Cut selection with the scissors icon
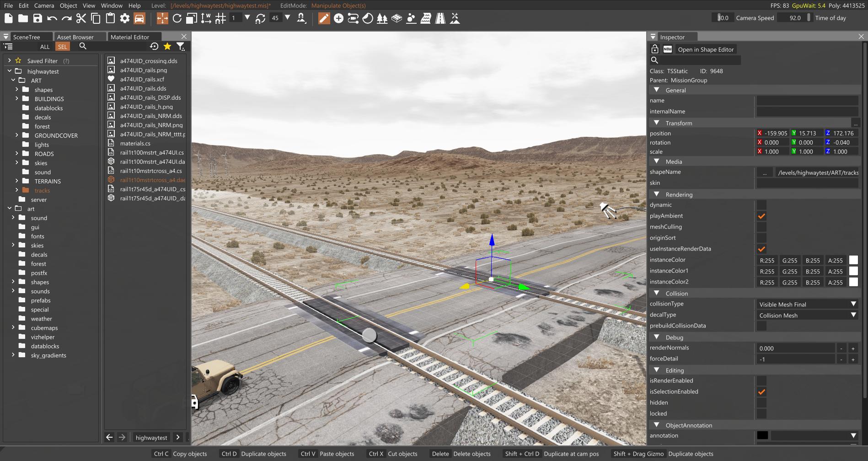Image resolution: width=868 pixels, height=461 pixels. (x=81, y=18)
